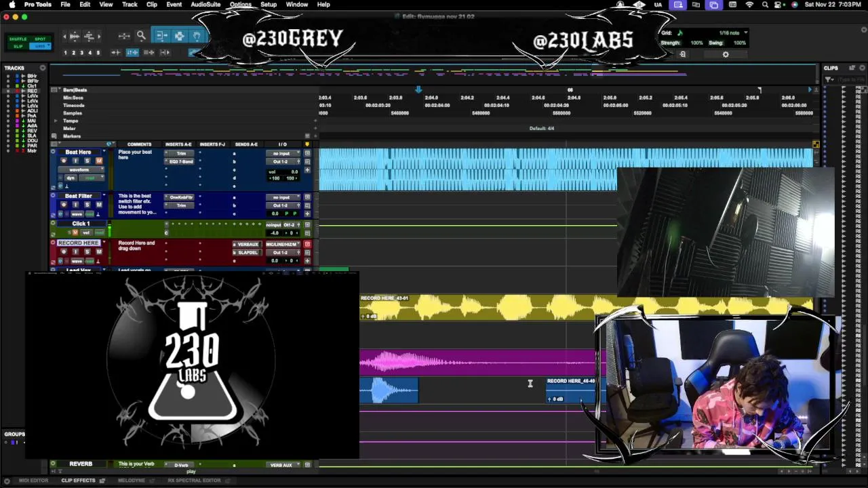
Task: Solo the Beat Filter track
Action: point(87,205)
